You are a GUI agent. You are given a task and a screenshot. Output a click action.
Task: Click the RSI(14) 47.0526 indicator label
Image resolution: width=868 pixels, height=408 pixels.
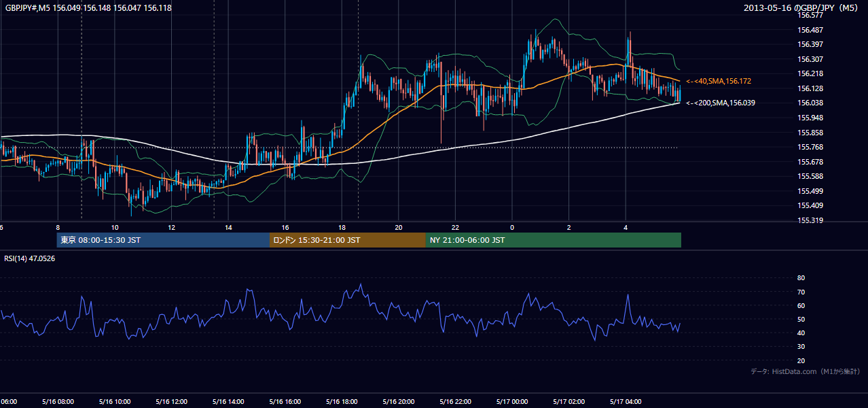pyautogui.click(x=30, y=258)
